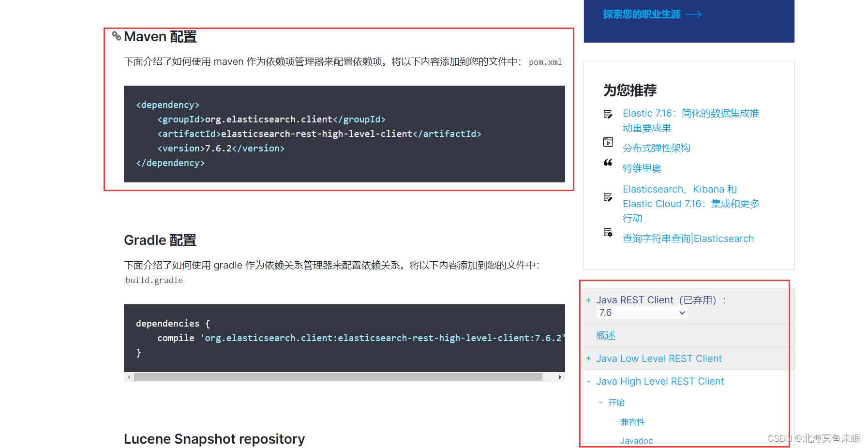Viewport: 868px width, 448px height.
Task: Click the version 7.6.2 line in Maven snippet
Action: coord(221,149)
